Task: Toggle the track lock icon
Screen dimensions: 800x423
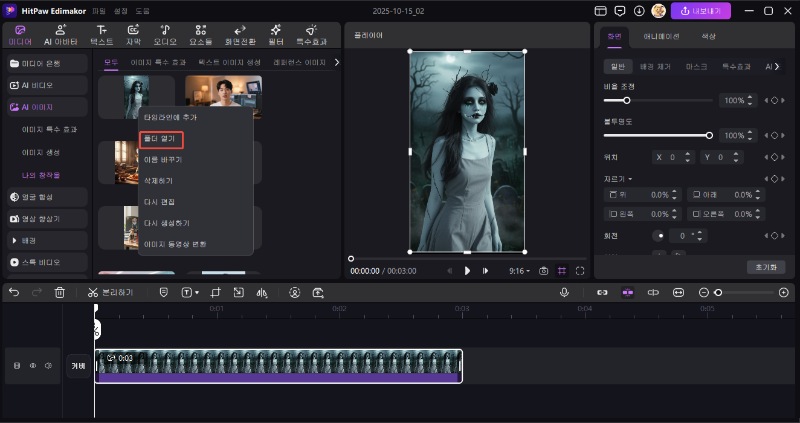Action: point(16,366)
